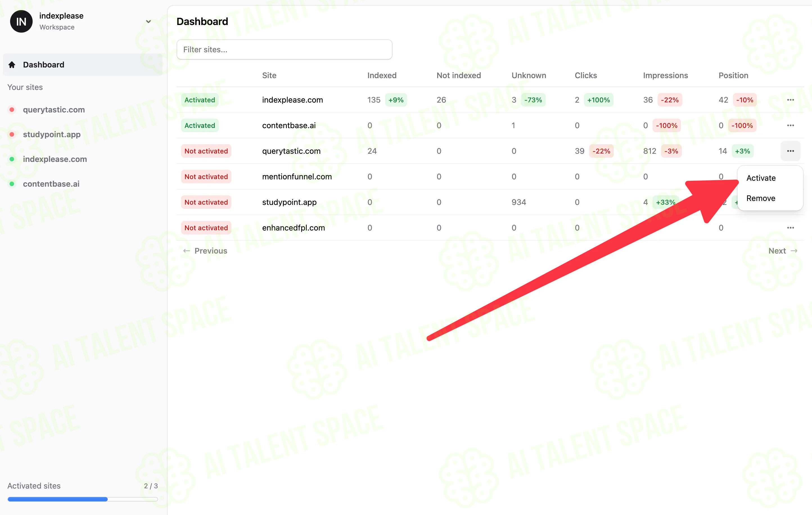Click green status dot beside contentbase.ai

12,184
